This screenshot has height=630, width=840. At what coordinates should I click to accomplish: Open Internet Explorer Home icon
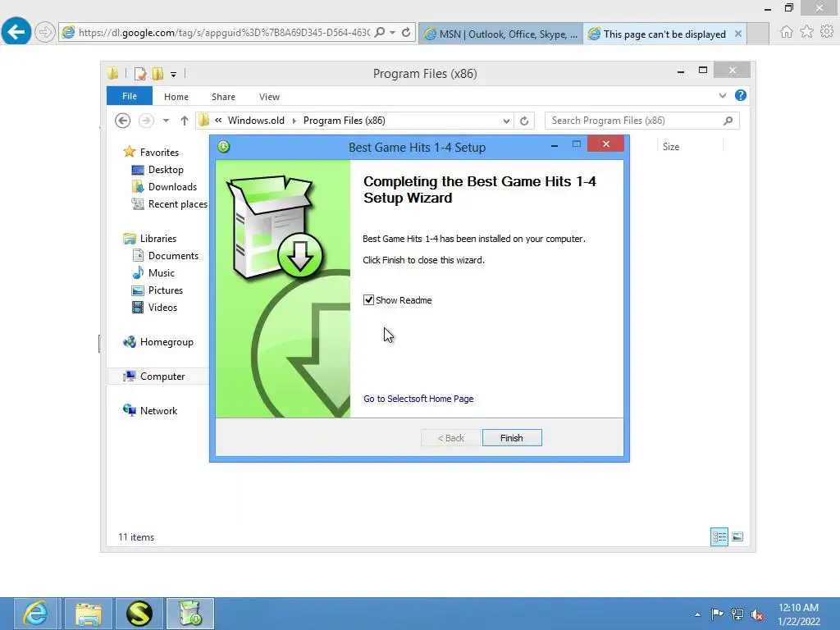click(786, 32)
